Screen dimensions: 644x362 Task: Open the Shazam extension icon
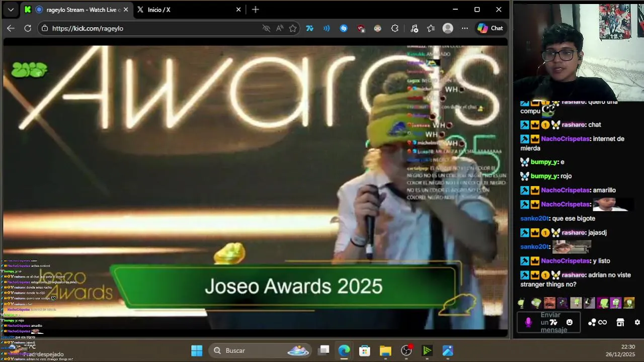pyautogui.click(x=344, y=28)
